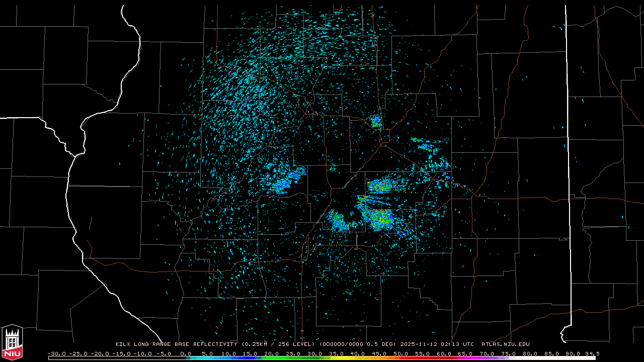Click the 80.0 dBZ scale label

click(530, 353)
